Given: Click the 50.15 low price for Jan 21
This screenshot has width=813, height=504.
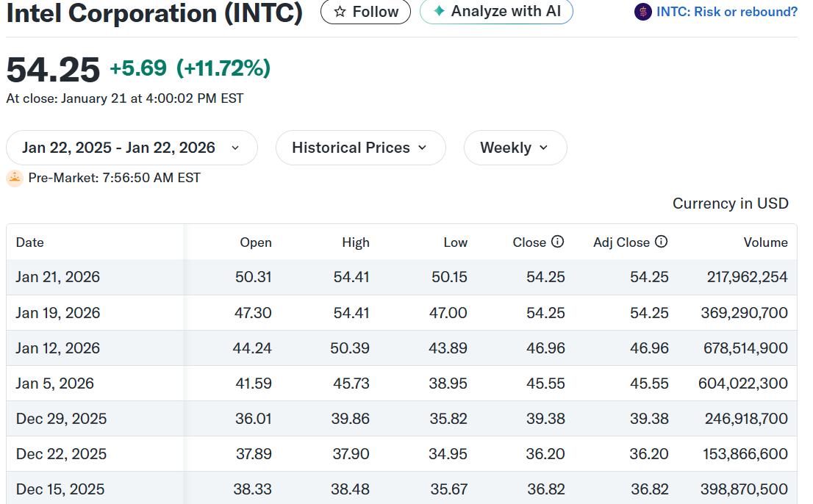Looking at the screenshot, I should [x=450, y=277].
